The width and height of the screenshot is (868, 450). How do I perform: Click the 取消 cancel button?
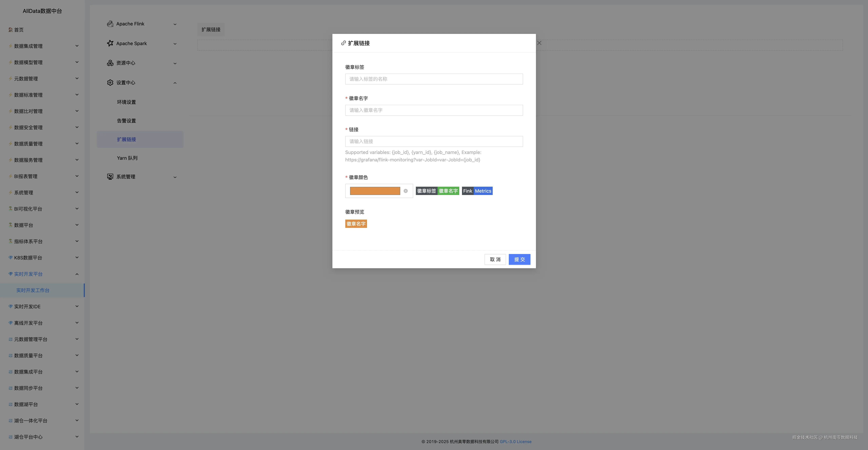tap(495, 259)
